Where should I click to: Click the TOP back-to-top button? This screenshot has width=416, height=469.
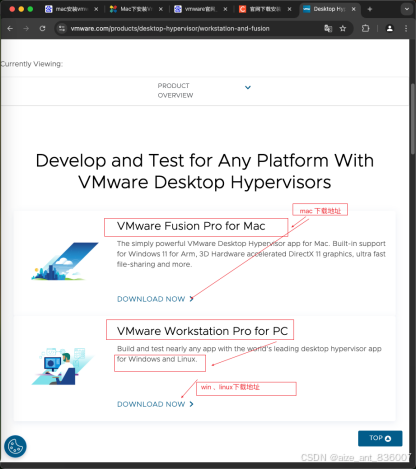pos(380,438)
